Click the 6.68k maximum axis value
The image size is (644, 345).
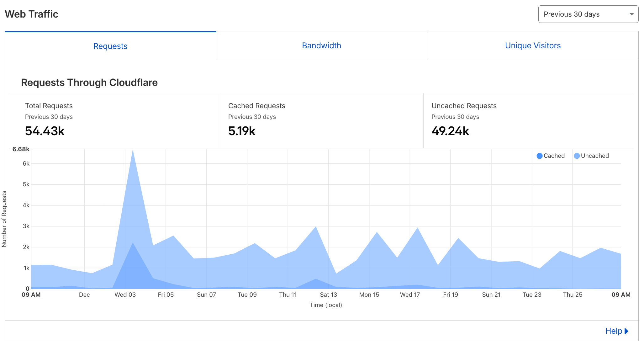click(x=21, y=149)
